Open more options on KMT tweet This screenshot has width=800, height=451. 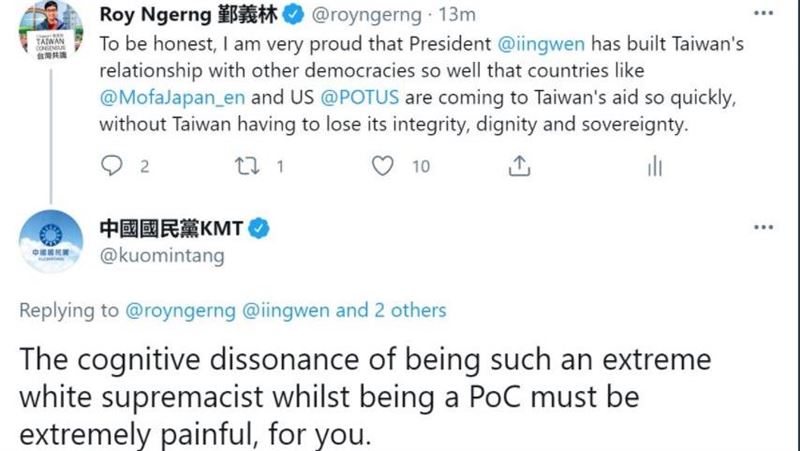pos(763,228)
